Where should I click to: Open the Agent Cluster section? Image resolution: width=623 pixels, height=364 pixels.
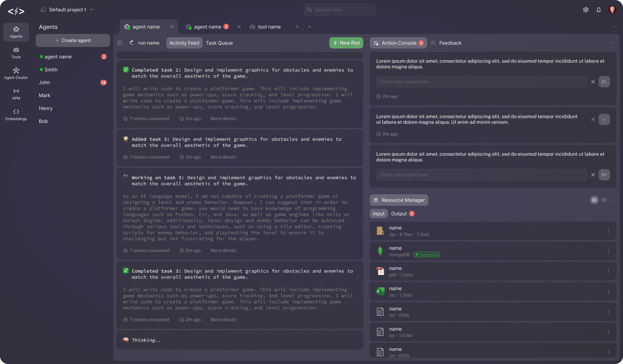click(x=16, y=73)
